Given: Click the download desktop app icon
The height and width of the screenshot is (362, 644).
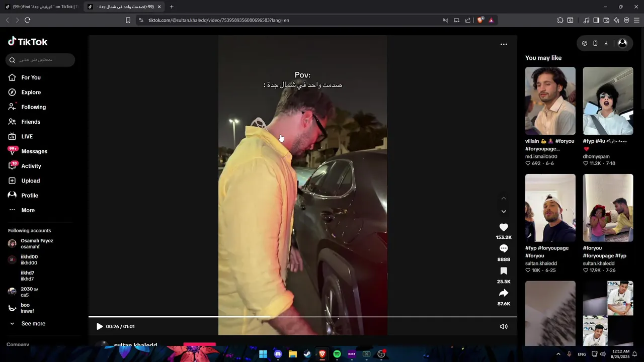Looking at the screenshot, I should (606, 43).
